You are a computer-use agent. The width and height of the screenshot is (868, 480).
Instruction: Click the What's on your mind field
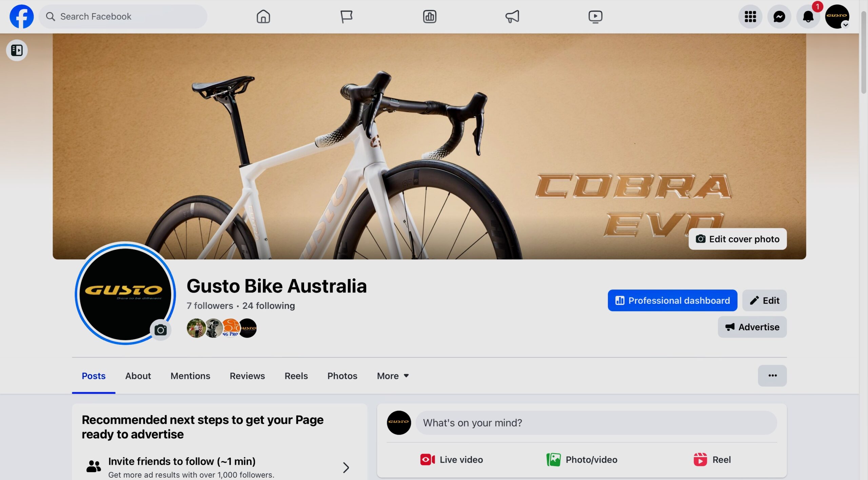(596, 423)
